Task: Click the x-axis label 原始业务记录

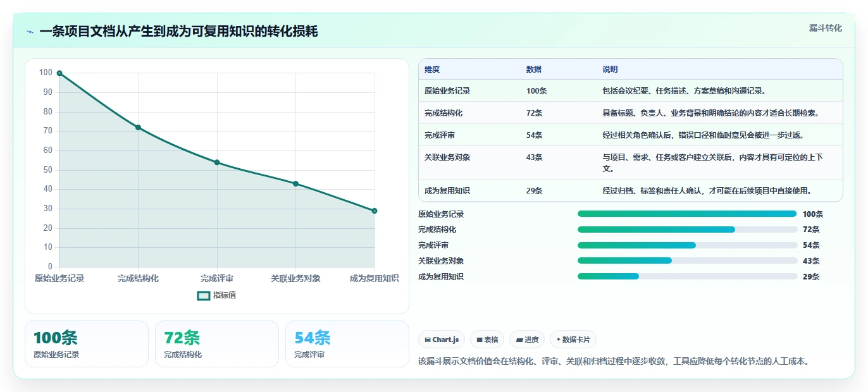Action: [x=59, y=279]
